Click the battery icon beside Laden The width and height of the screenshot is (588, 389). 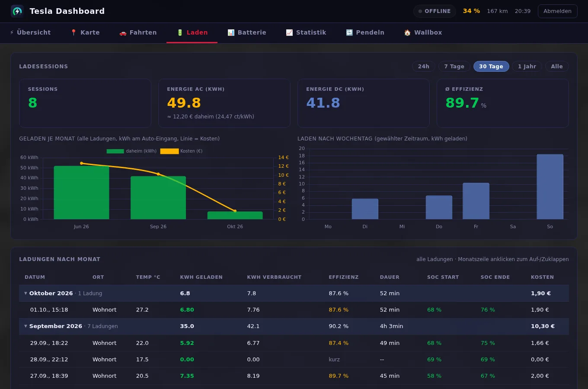pos(180,32)
